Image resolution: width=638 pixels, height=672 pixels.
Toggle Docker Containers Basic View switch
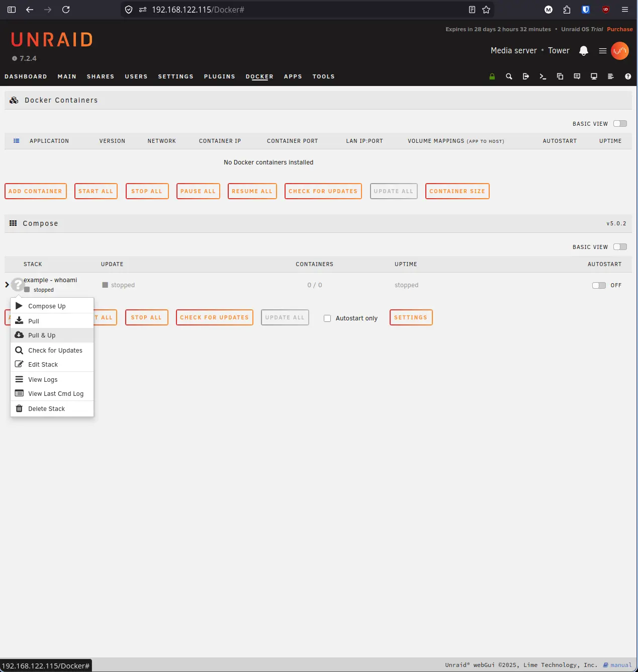tap(620, 124)
